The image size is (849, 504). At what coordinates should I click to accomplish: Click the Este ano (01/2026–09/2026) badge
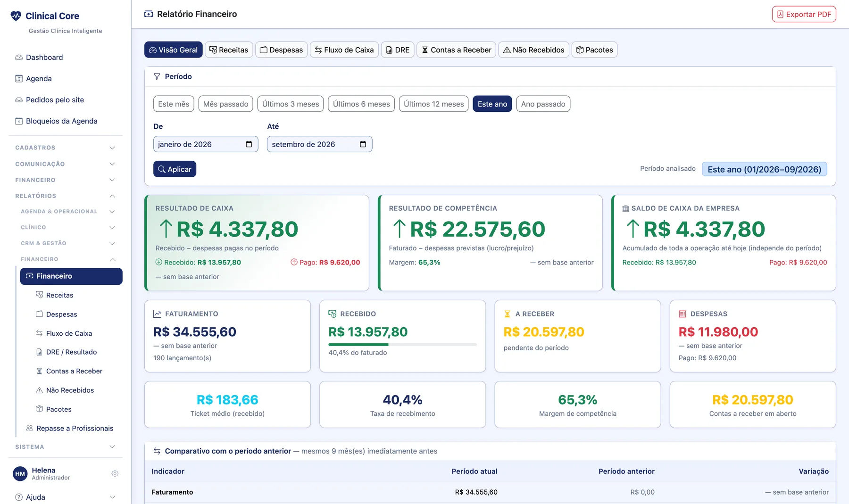point(764,169)
